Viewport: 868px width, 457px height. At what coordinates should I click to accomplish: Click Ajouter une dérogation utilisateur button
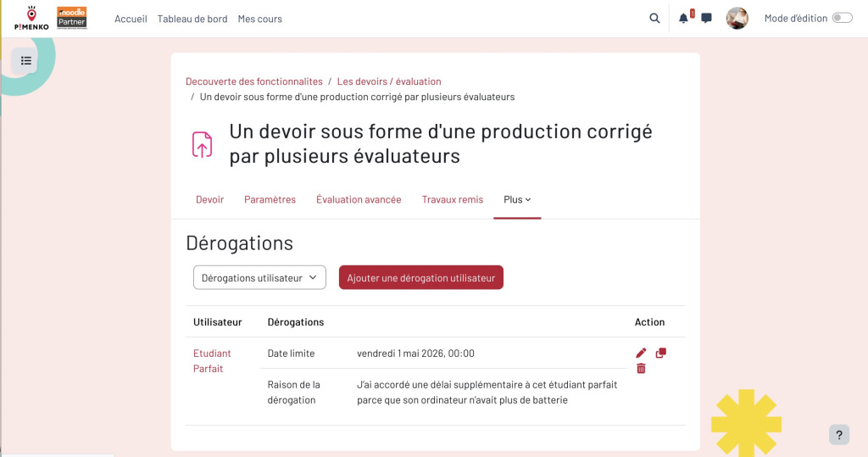coord(421,277)
